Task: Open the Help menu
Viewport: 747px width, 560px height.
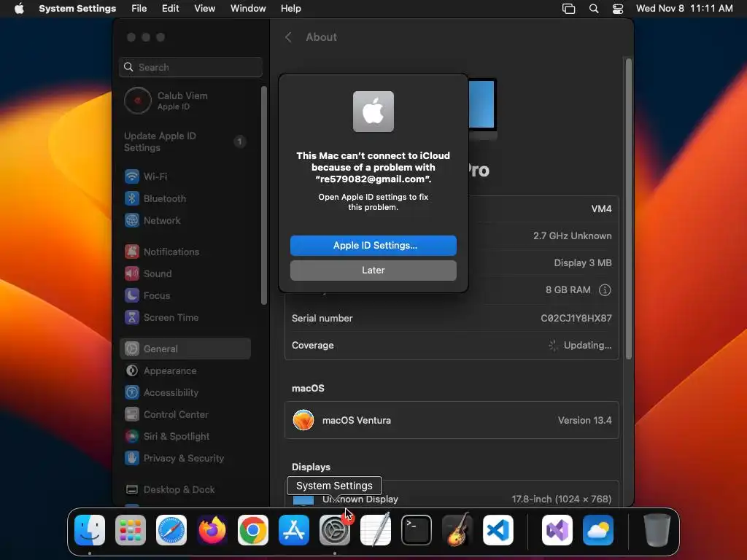Action: pos(290,9)
